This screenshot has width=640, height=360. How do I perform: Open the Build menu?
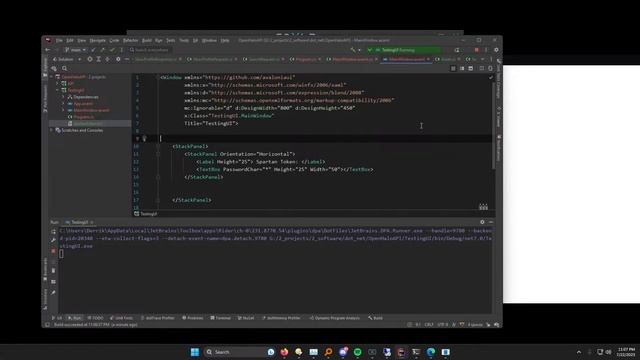click(x=147, y=40)
